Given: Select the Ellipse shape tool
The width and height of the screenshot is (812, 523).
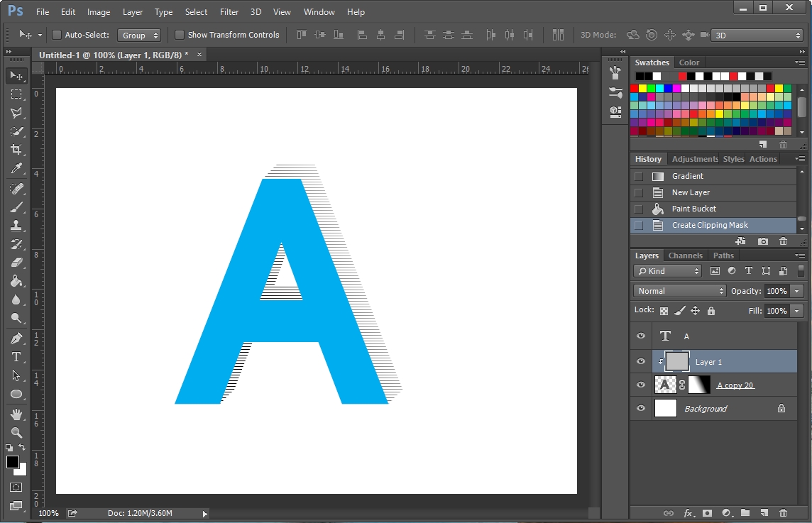Looking at the screenshot, I should pos(16,394).
